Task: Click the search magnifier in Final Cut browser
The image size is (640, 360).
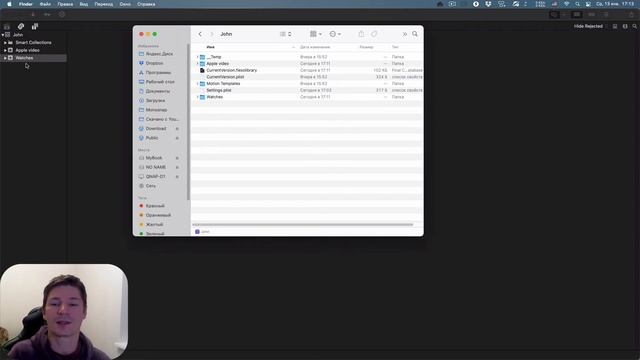Action: [635, 26]
